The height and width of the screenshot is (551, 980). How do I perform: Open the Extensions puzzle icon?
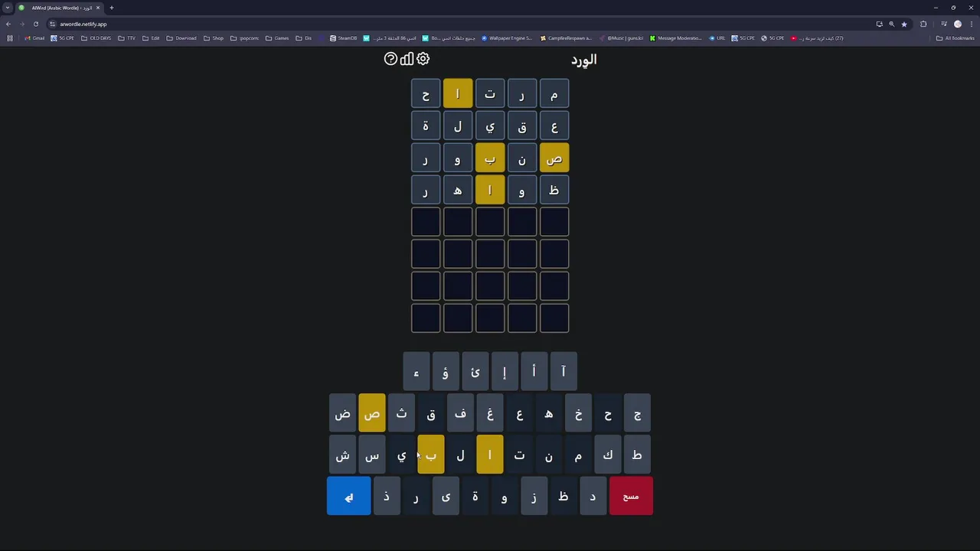click(x=923, y=24)
